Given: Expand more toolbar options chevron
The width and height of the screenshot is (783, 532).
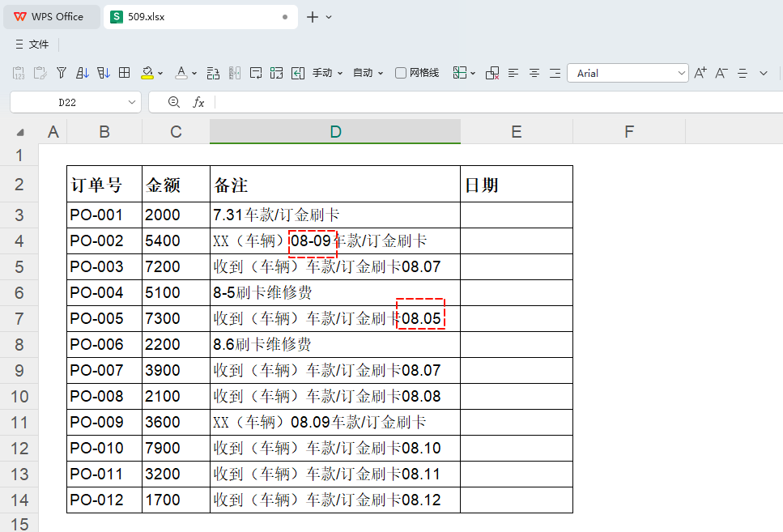Looking at the screenshot, I should click(764, 74).
